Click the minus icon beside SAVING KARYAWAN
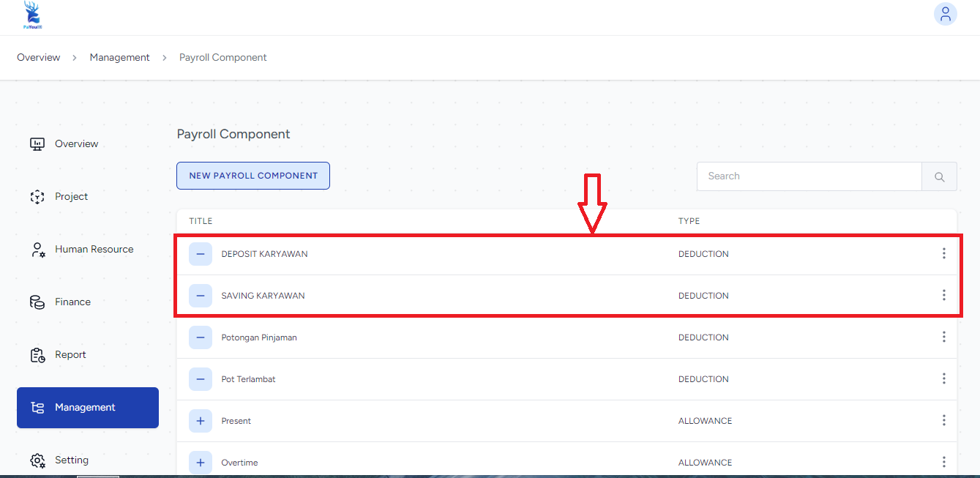This screenshot has height=478, width=980. coord(201,296)
